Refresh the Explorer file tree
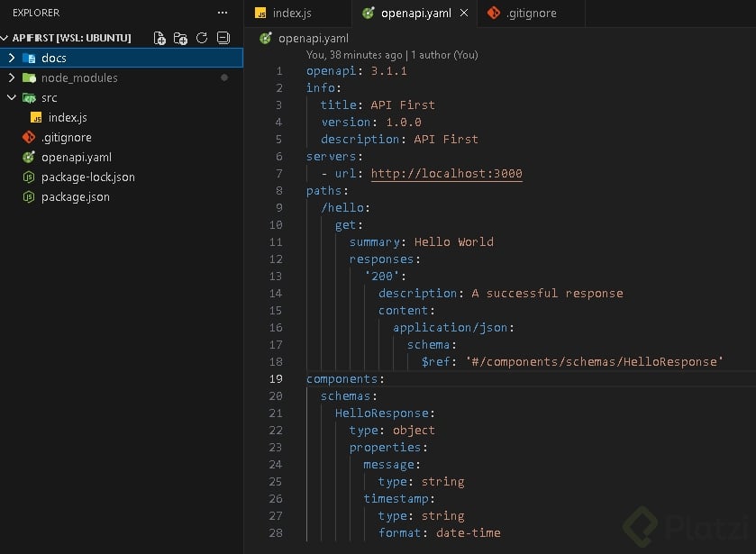 pyautogui.click(x=202, y=38)
